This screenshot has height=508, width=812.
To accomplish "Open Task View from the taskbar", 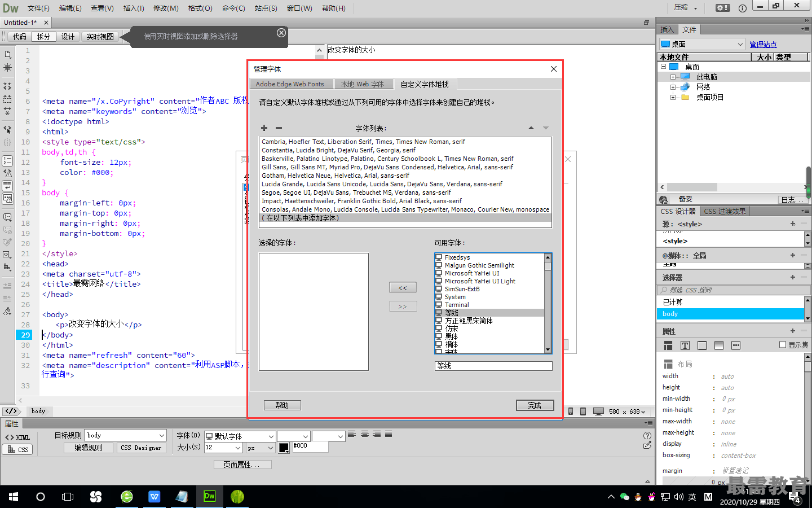I will 68,497.
